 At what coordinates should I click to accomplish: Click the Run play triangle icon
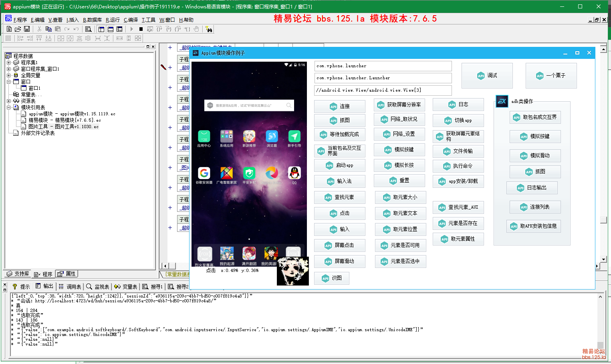(x=131, y=29)
